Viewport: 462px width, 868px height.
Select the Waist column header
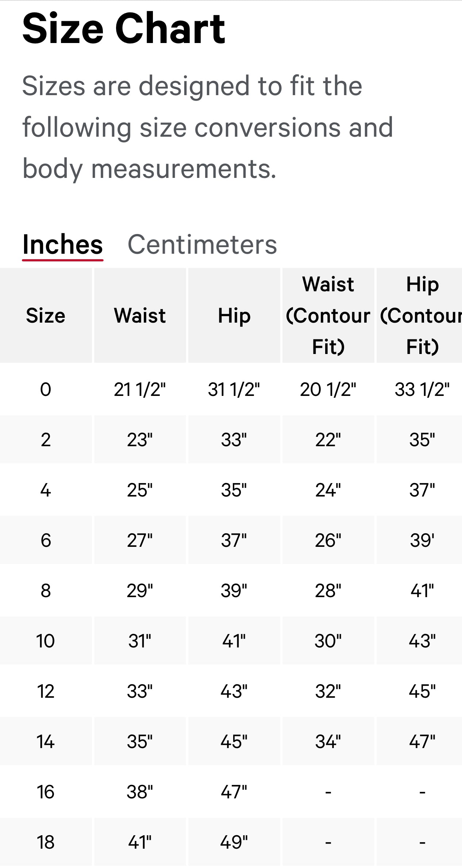140,316
